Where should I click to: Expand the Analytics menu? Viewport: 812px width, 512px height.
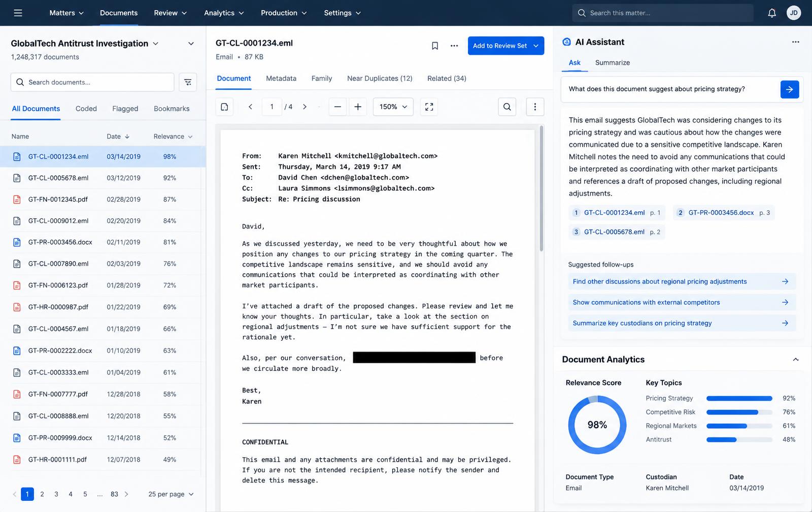224,13
